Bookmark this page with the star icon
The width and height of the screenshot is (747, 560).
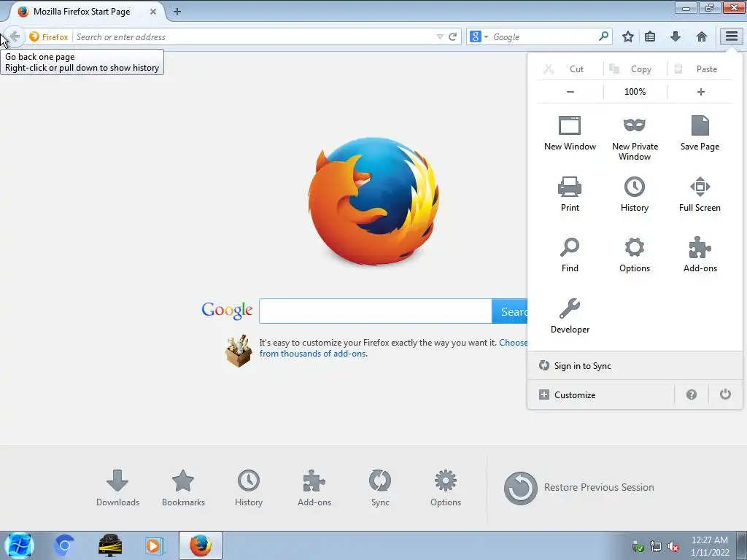pos(628,36)
